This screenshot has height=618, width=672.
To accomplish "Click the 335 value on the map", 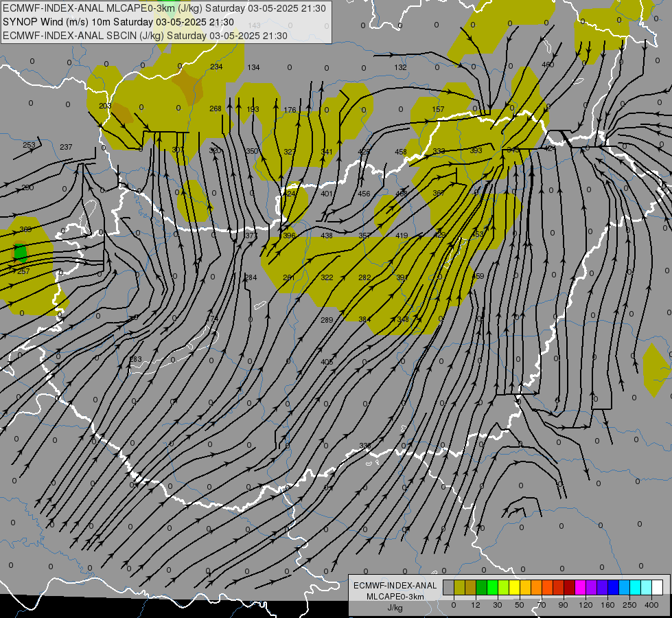I will (x=364, y=446).
